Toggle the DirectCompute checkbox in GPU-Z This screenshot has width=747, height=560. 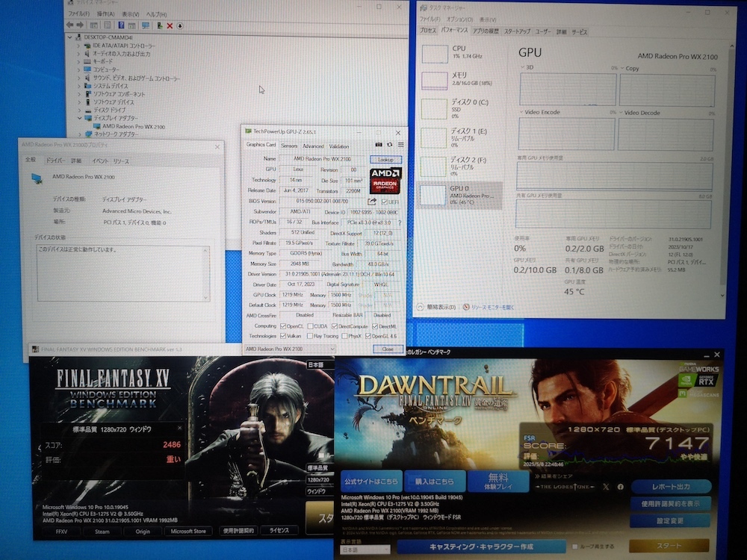(335, 326)
